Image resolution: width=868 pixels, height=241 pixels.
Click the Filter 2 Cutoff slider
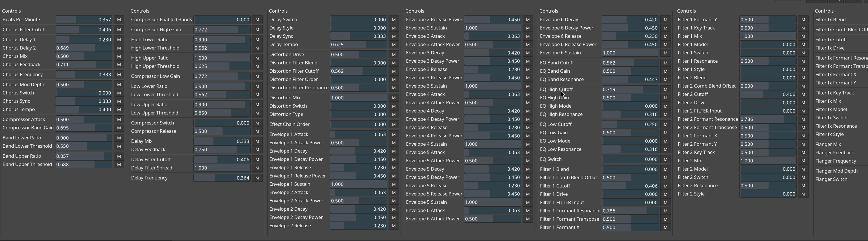coord(768,94)
